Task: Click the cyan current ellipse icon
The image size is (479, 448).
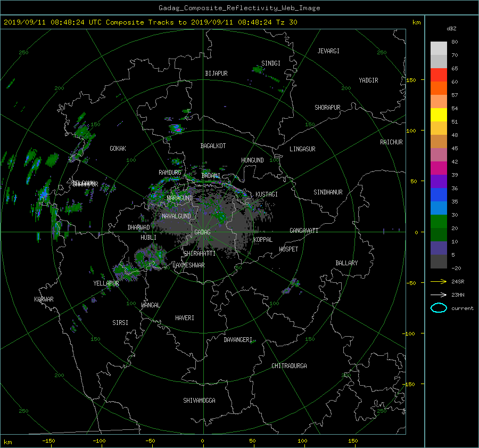Action: tap(439, 308)
